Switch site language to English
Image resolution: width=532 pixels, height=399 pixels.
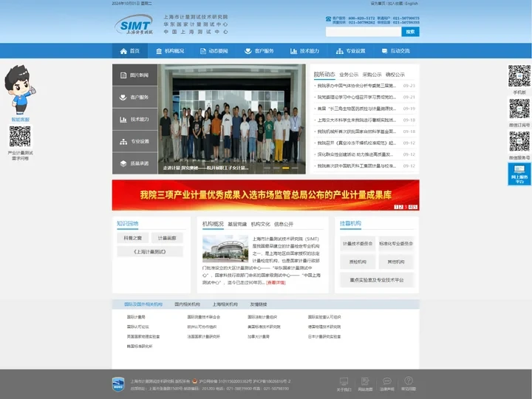click(x=412, y=4)
